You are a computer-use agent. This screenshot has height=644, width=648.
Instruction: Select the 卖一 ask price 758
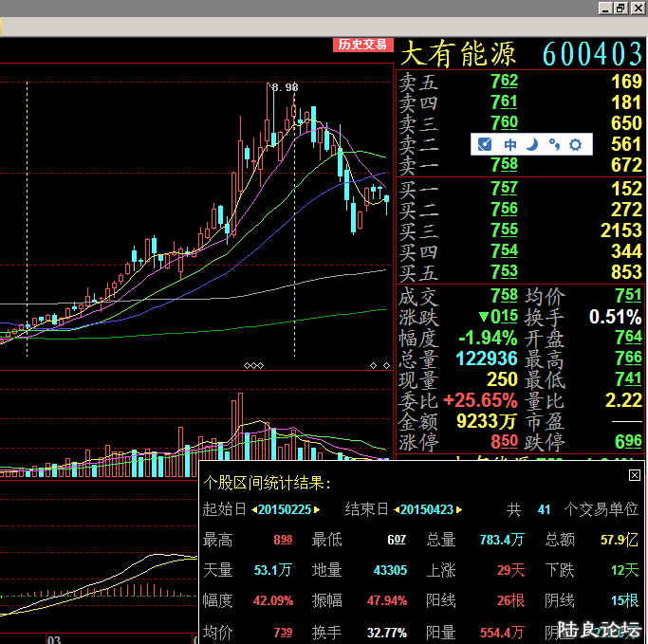[504, 166]
